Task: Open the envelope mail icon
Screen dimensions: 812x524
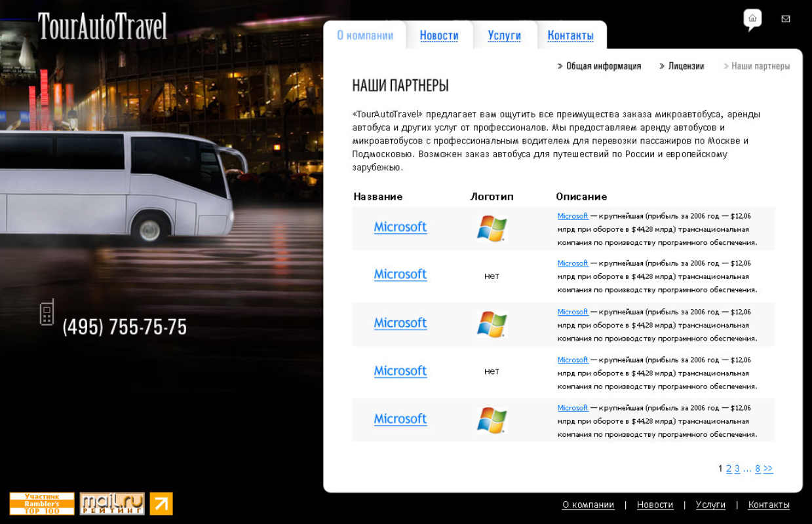Action: 786,19
